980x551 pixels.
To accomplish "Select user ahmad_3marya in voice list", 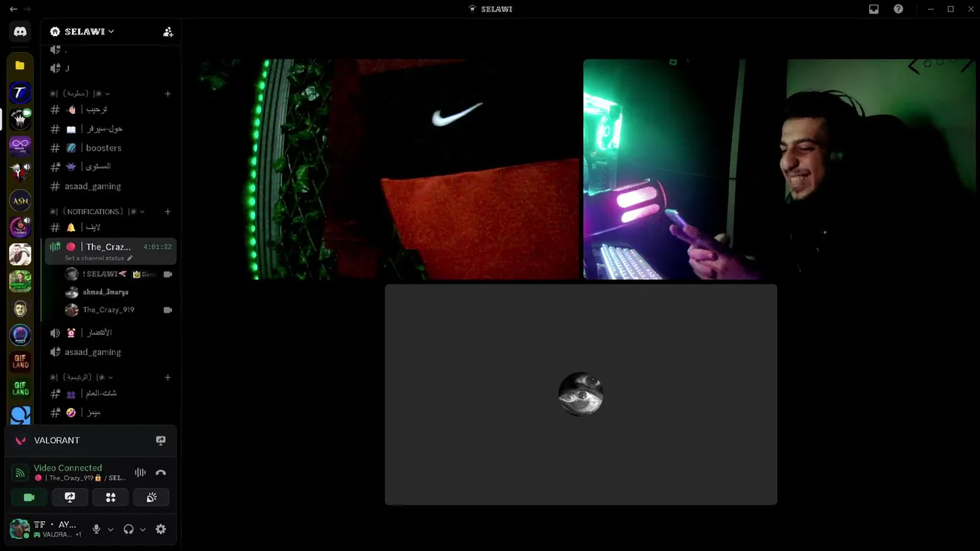I will click(119, 292).
